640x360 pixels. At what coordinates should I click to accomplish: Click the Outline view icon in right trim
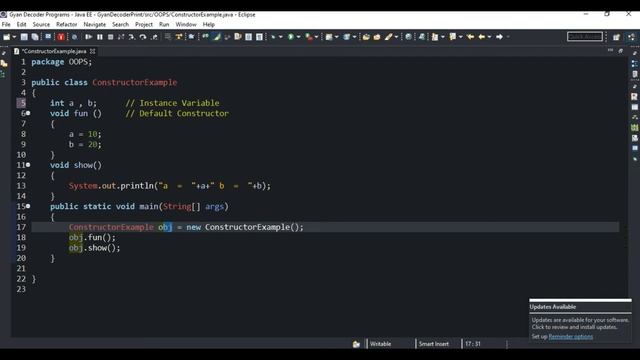tap(635, 64)
